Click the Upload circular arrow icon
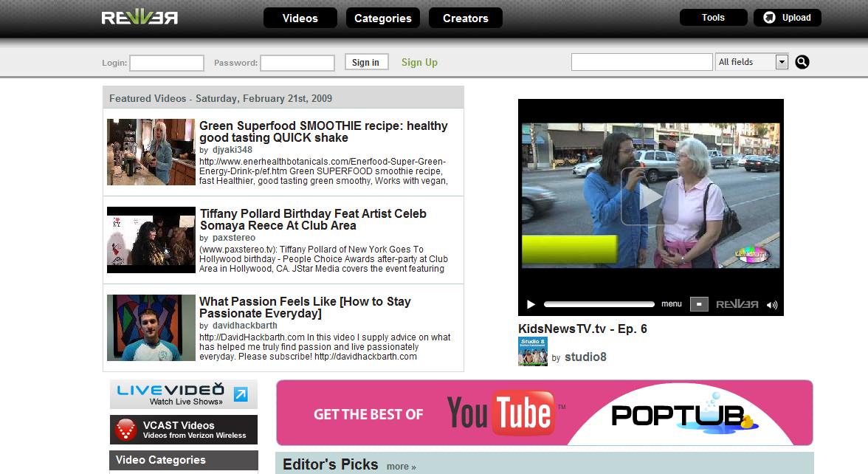The width and height of the screenshot is (868, 474). pos(769,18)
